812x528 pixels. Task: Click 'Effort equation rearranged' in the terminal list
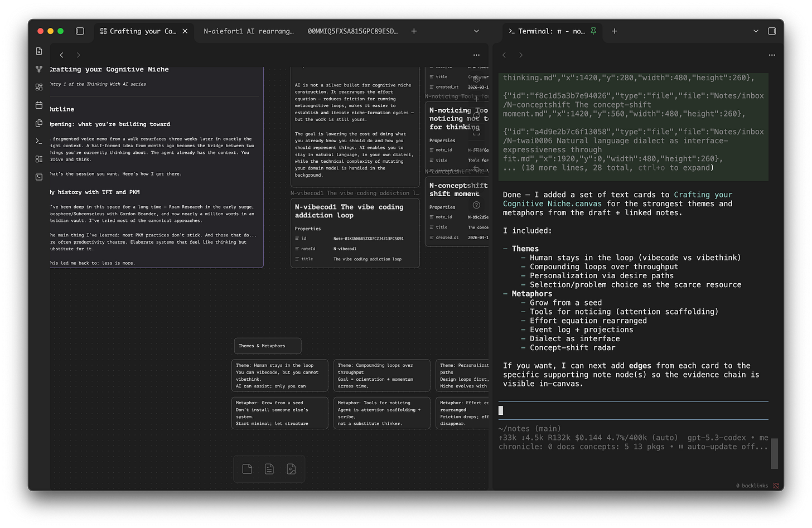[x=588, y=321]
